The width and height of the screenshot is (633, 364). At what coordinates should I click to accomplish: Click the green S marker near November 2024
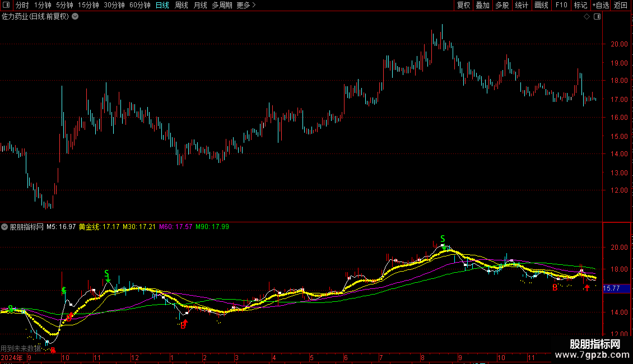(x=106, y=273)
